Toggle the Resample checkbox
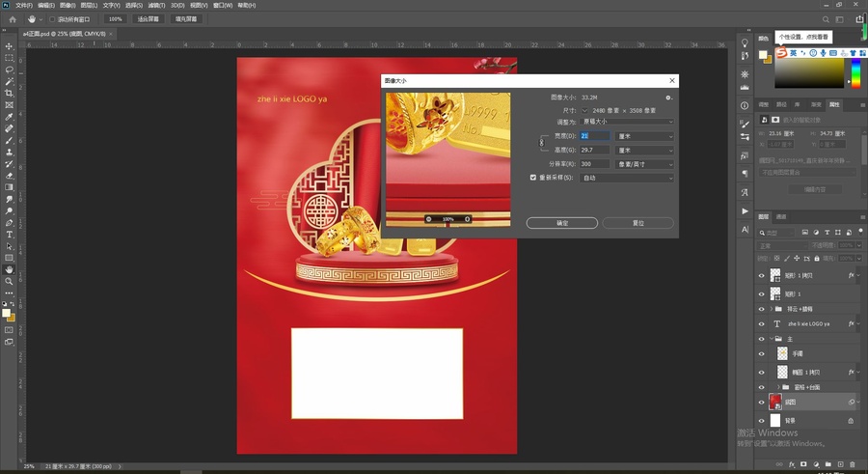Screen dimensions: 868x474 coord(533,178)
